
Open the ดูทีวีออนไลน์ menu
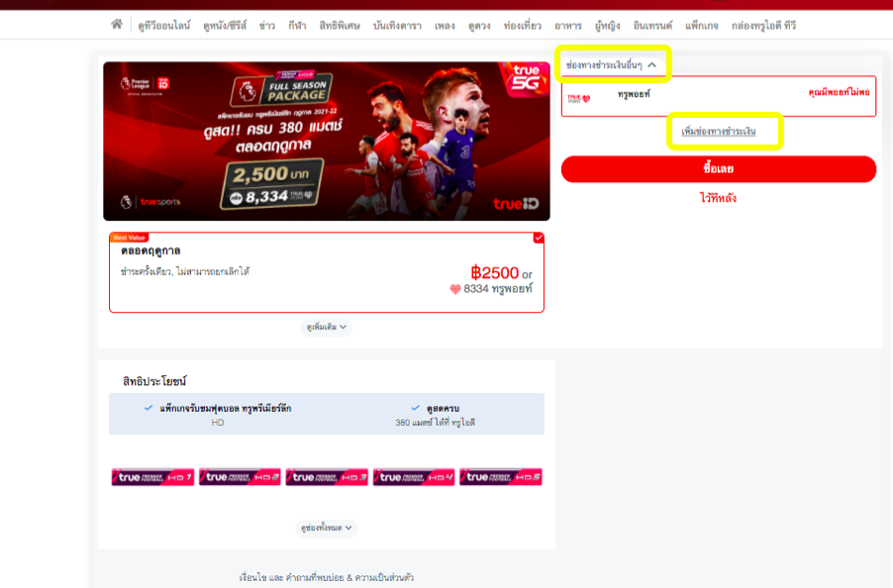tap(164, 26)
